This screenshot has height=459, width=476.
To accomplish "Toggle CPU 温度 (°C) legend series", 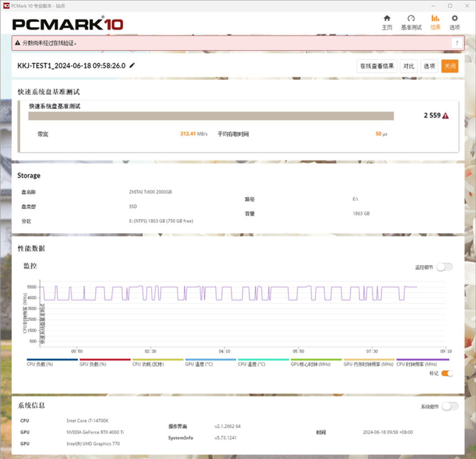I will click(264, 363).
